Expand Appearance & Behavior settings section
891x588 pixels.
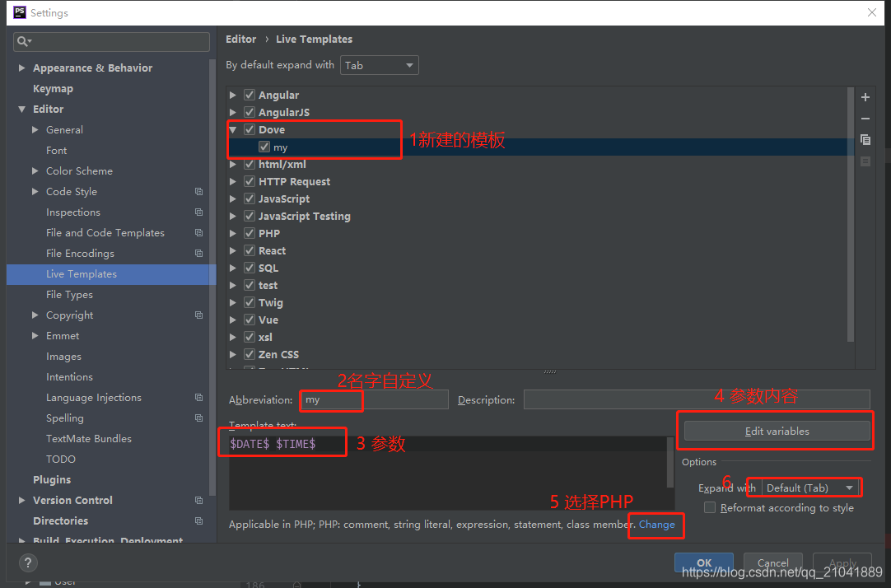pyautogui.click(x=21, y=68)
